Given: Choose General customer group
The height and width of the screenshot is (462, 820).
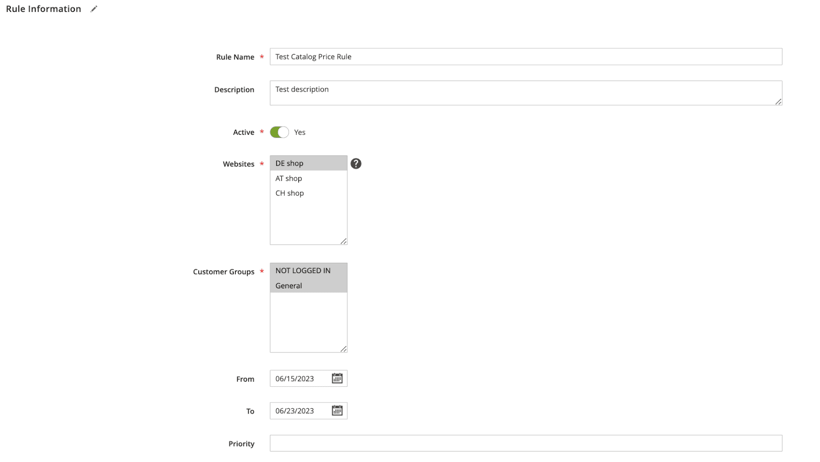Looking at the screenshot, I should [x=309, y=286].
